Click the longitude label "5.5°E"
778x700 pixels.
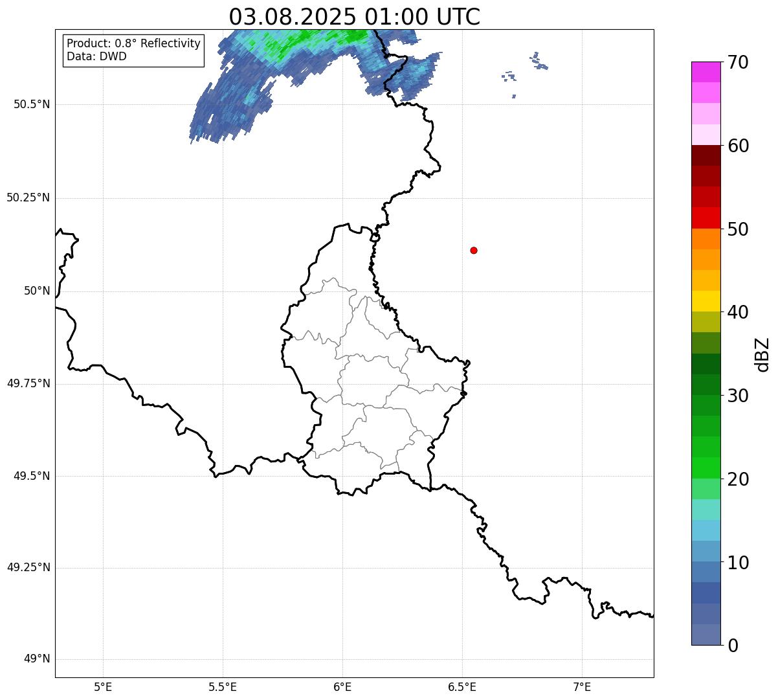click(x=223, y=686)
